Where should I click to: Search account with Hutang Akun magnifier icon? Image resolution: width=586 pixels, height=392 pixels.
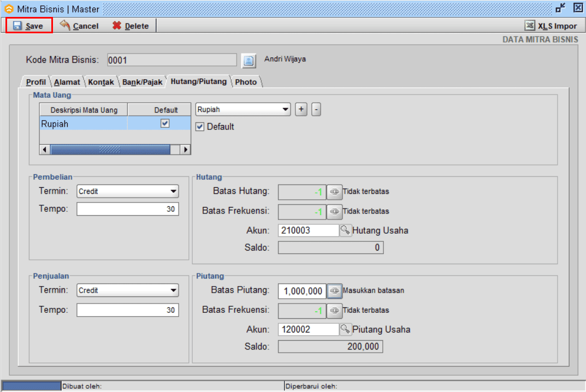(345, 230)
